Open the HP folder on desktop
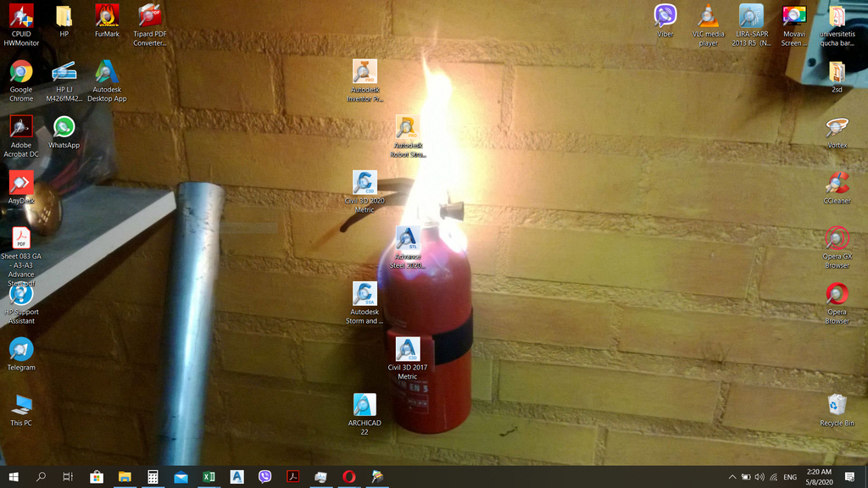Image resolution: width=868 pixels, height=488 pixels. (64, 21)
